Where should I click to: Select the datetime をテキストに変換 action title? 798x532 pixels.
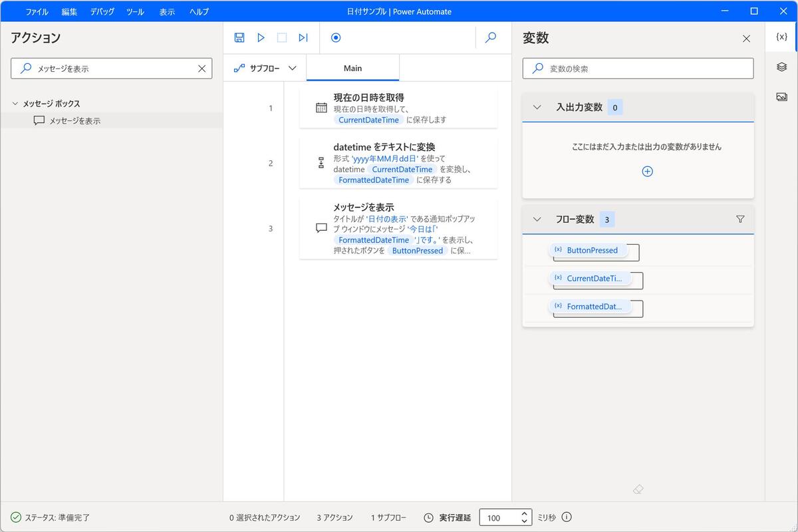pos(384,147)
